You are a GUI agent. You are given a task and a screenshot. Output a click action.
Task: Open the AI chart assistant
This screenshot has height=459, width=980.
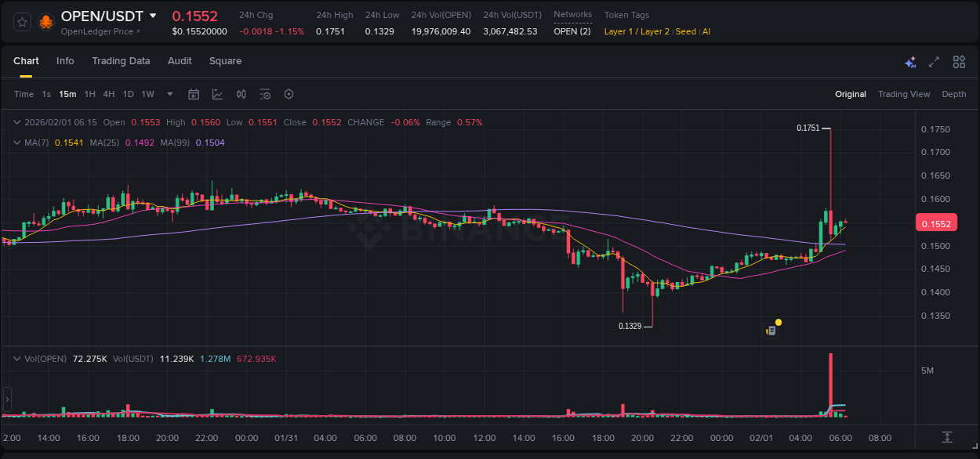pyautogui.click(x=910, y=61)
